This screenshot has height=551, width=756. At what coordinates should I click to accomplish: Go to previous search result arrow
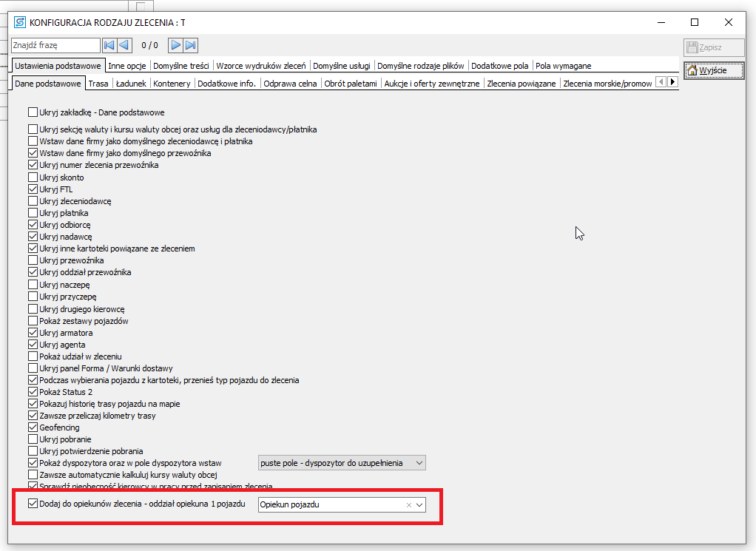point(124,45)
